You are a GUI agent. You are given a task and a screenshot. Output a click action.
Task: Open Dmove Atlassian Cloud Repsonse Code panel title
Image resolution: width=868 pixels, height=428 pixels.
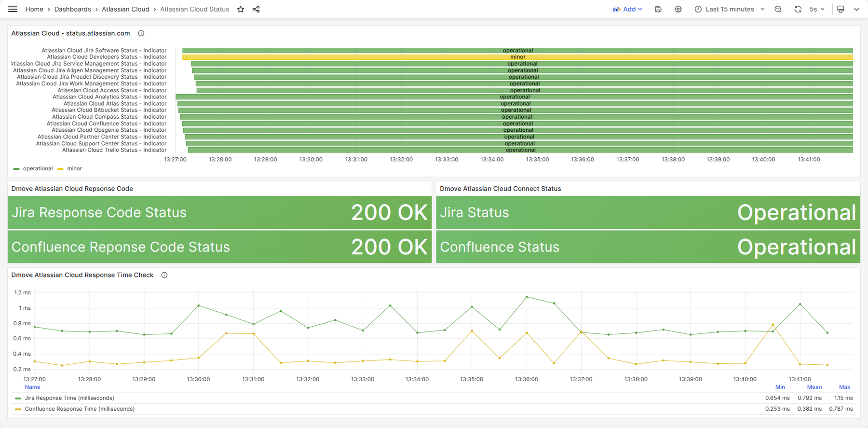pos(72,189)
